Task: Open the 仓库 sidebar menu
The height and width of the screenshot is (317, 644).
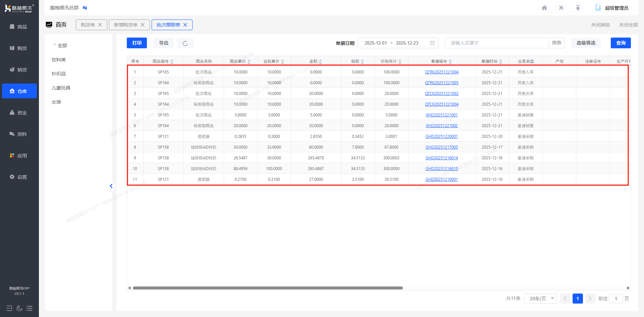Action: pos(19,91)
